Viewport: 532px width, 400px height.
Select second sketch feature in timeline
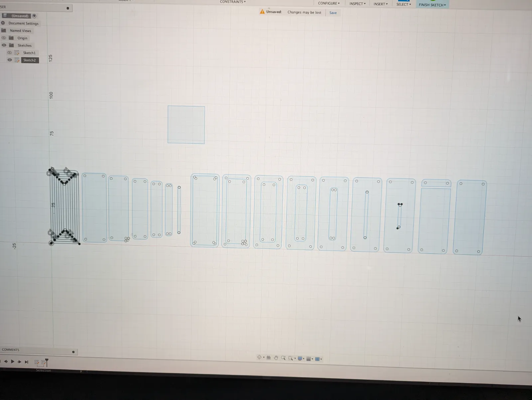[43, 362]
